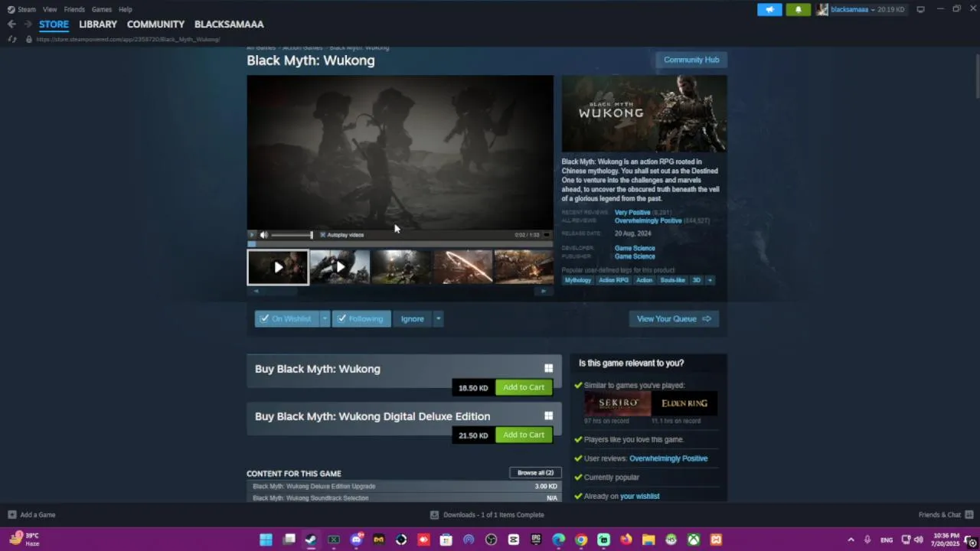This screenshot has height=551, width=980.
Task: Open the View menu
Action: (50, 9)
